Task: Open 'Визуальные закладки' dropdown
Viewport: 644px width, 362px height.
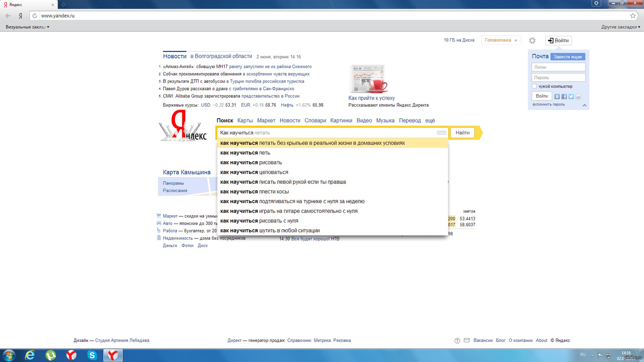Action: pos(27,27)
